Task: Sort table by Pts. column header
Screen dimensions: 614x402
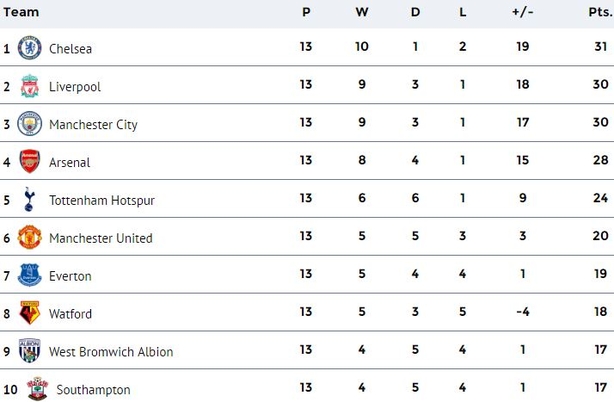Action: (600, 12)
